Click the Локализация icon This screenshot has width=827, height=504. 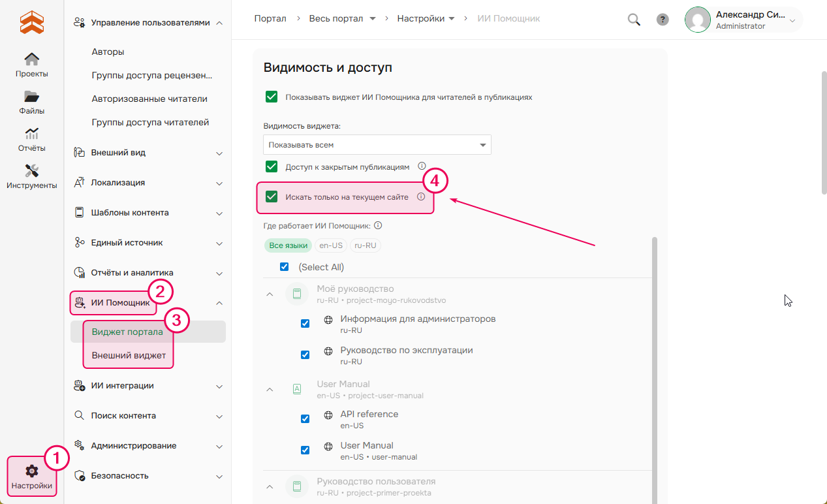[80, 183]
